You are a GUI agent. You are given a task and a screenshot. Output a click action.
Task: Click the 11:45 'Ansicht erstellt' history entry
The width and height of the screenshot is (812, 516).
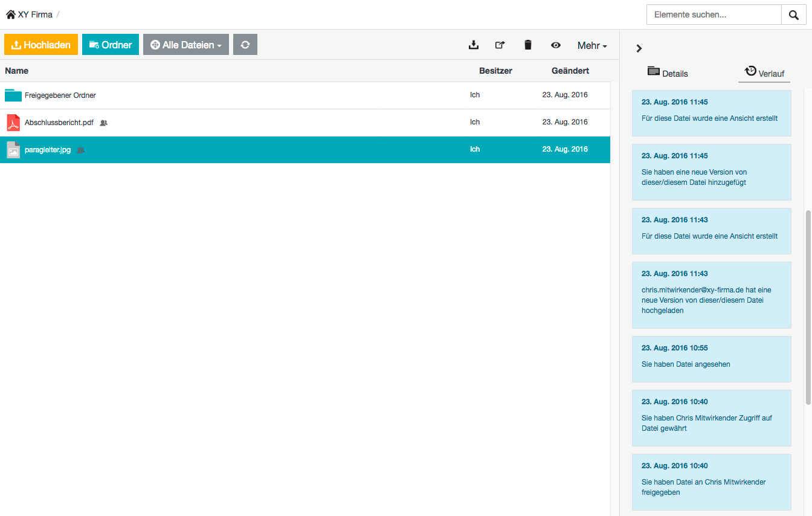[x=712, y=113]
